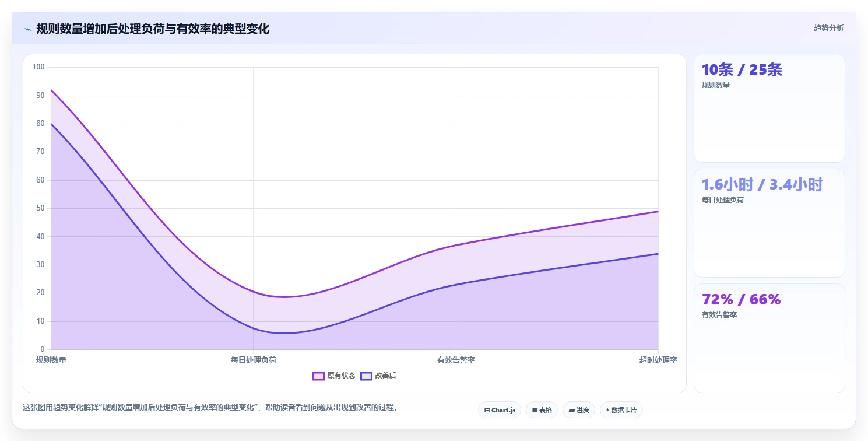Click the 规则数量 card caption
The image size is (868, 441).
pos(716,85)
